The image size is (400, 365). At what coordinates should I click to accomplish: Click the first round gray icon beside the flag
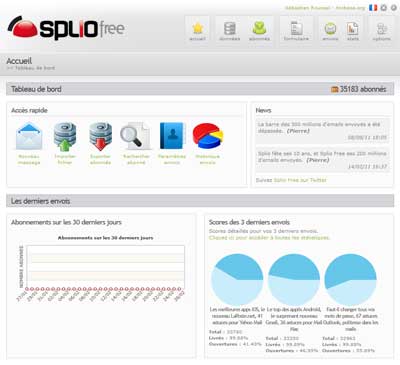pos(384,7)
